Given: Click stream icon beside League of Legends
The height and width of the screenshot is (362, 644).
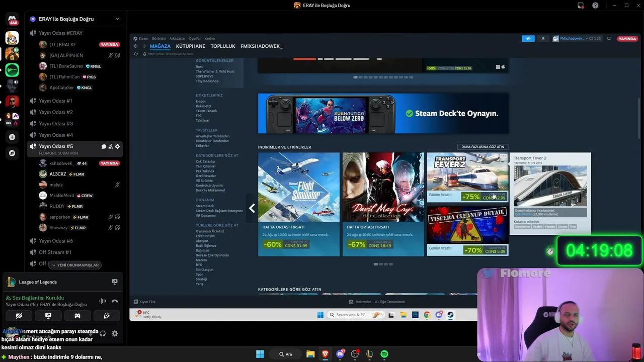Looking at the screenshot, I should 115,282.
